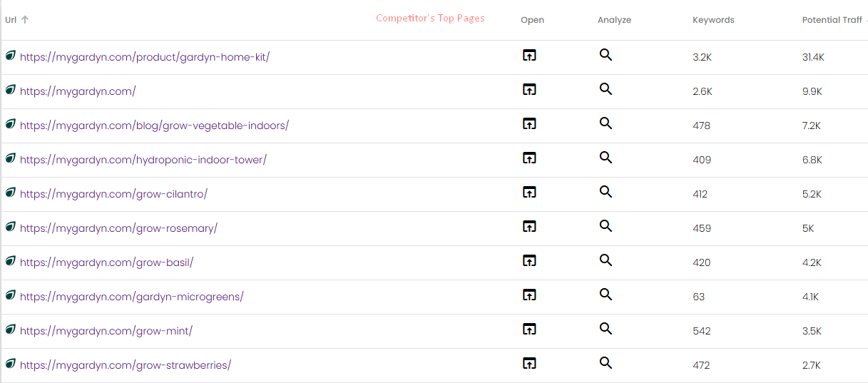Click the leaf favicon beside the gardyn-home-kit URL

pos(10,56)
